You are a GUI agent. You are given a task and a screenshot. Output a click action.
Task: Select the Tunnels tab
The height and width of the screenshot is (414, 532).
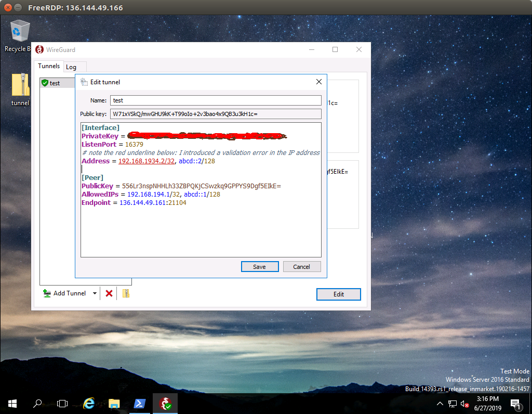49,67
